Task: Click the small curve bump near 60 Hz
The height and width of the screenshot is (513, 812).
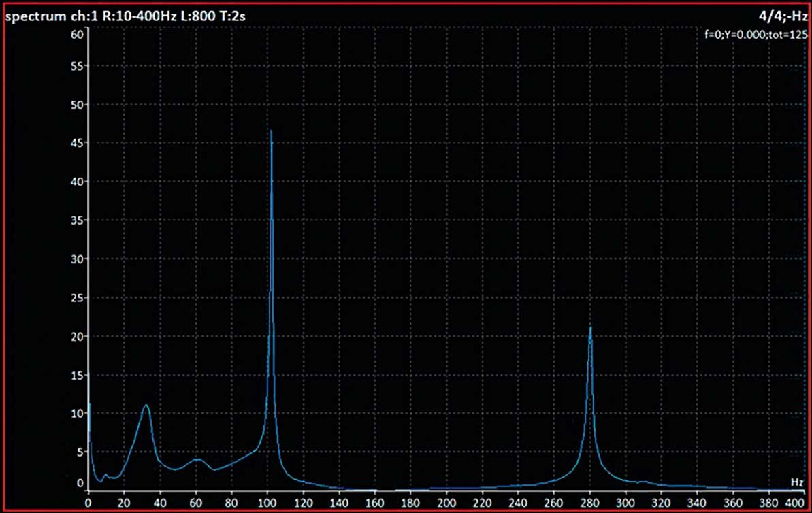Action: pos(197,459)
